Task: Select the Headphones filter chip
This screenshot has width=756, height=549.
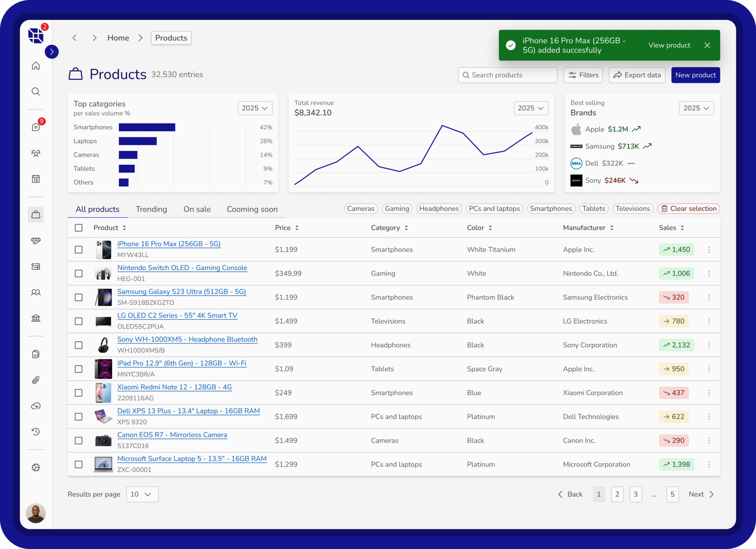Action: pos(439,209)
